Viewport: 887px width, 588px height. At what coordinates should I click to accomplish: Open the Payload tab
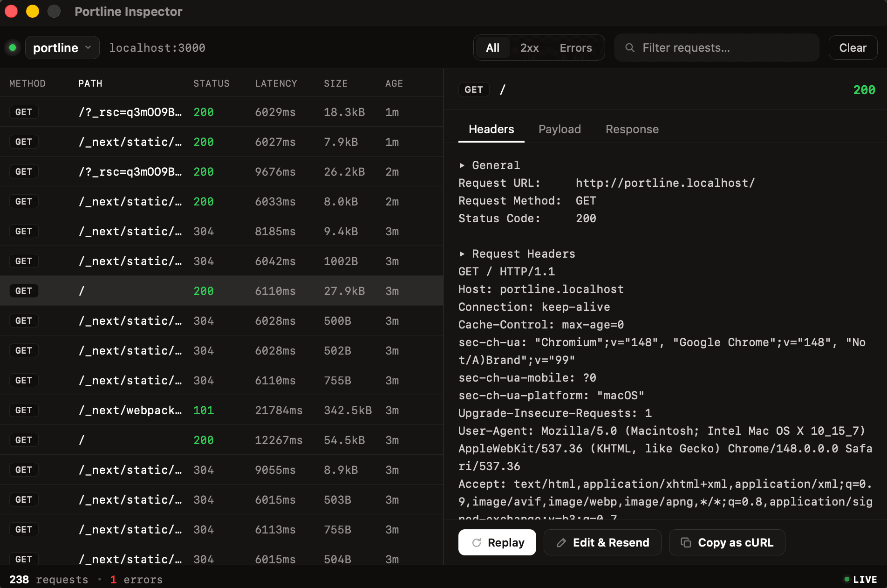pyautogui.click(x=559, y=129)
